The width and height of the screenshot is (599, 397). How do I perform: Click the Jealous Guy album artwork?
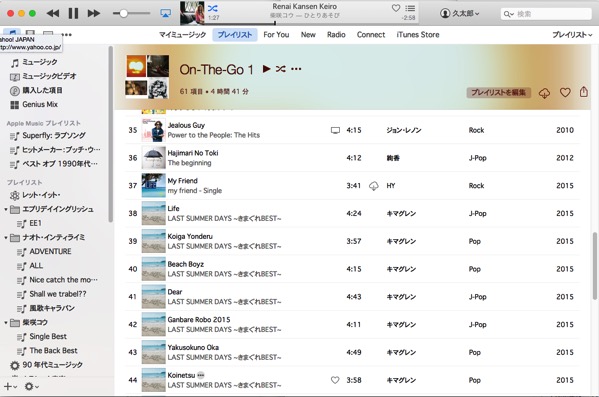154,130
